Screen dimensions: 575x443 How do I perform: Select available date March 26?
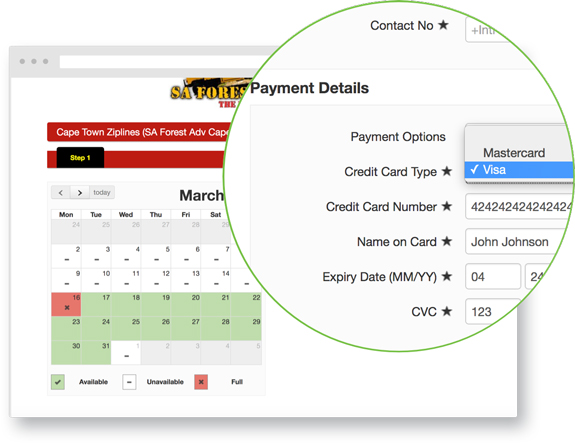point(156,329)
